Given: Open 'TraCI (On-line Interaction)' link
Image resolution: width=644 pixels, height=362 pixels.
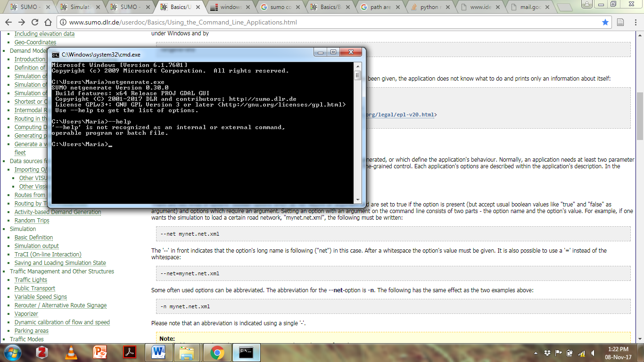Looking at the screenshot, I should click(x=48, y=255).
